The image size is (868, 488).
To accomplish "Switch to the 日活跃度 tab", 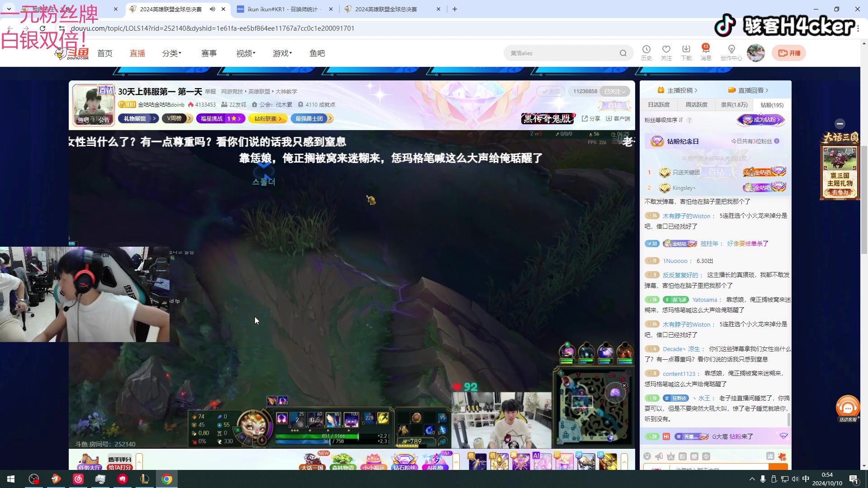I will click(659, 105).
